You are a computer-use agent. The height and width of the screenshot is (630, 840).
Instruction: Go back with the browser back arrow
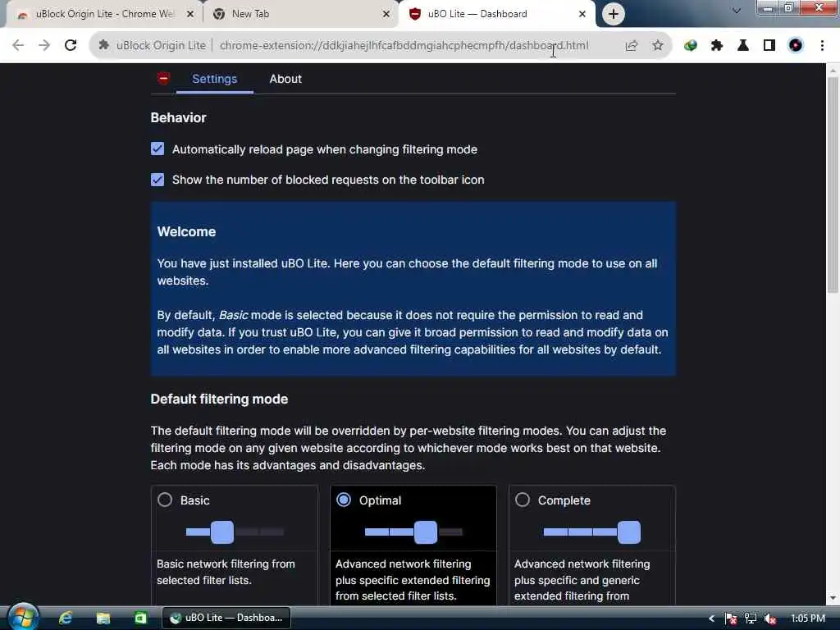click(x=18, y=46)
